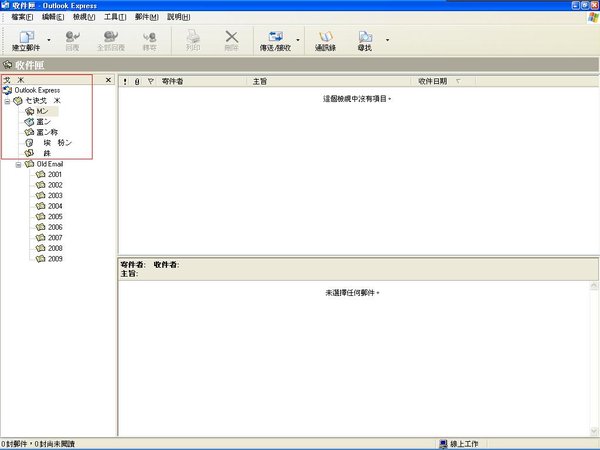The height and width of the screenshot is (450, 600).
Task: Click the 列印 (Print) toolbar icon
Action: click(193, 41)
